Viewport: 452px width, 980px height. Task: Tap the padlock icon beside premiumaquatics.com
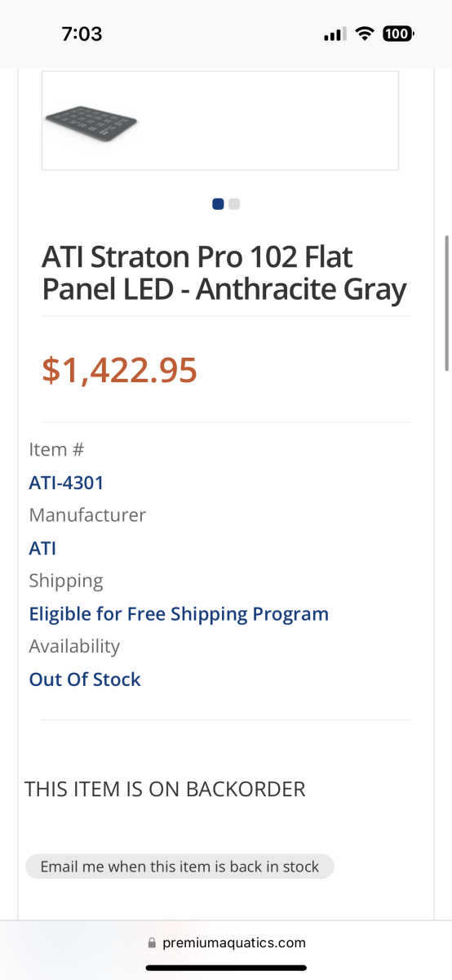[x=152, y=942]
